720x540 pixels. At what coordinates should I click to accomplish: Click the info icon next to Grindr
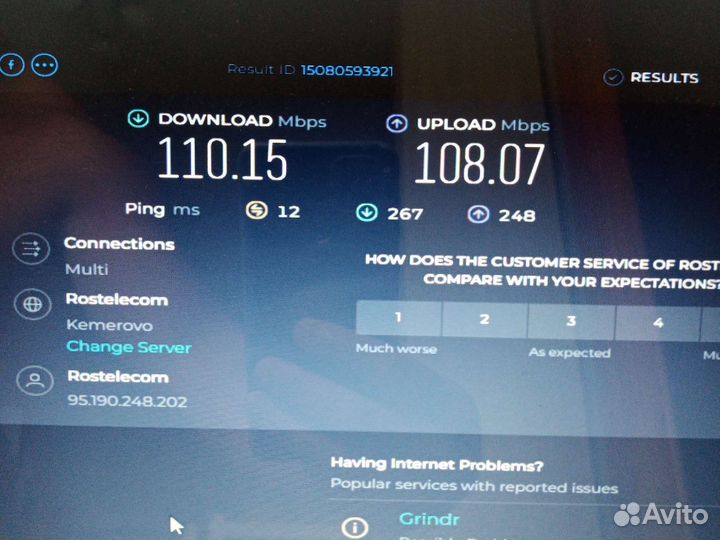[354, 528]
